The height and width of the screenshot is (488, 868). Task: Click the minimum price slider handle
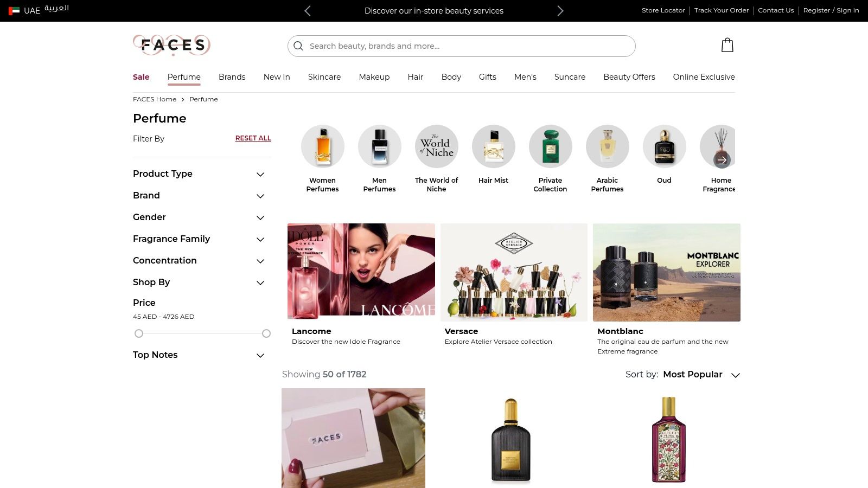[139, 333]
